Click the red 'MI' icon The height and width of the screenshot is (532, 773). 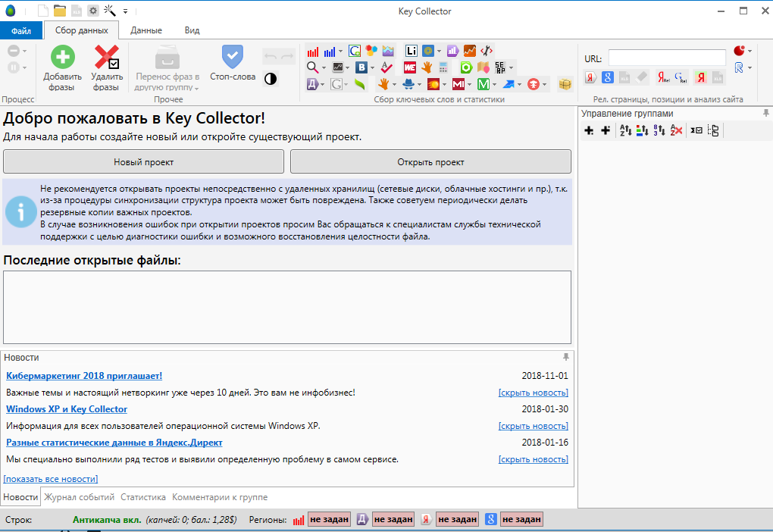click(x=458, y=84)
